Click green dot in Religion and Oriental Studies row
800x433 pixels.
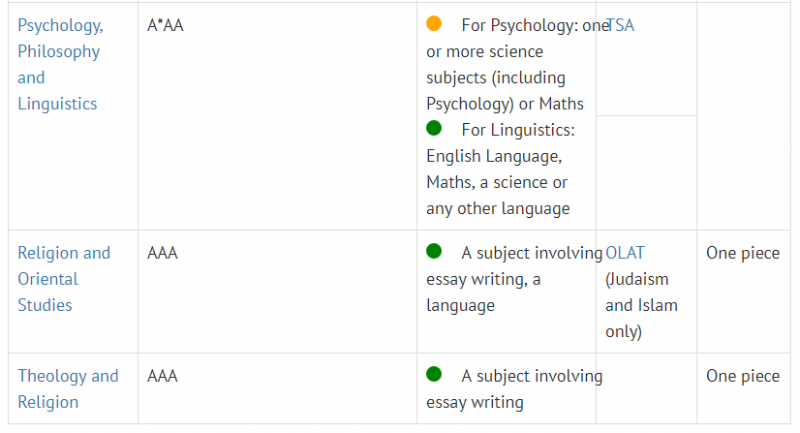(434, 251)
